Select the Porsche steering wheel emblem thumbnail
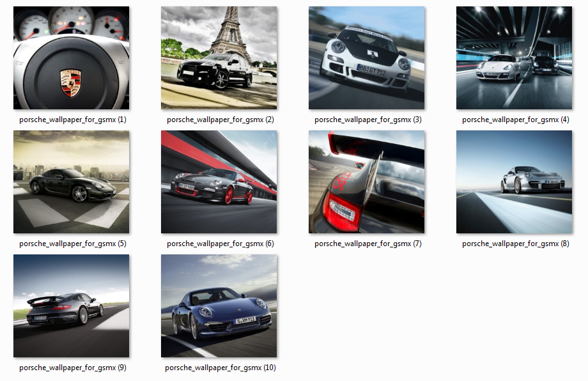This screenshot has width=588, height=381. coord(71,58)
